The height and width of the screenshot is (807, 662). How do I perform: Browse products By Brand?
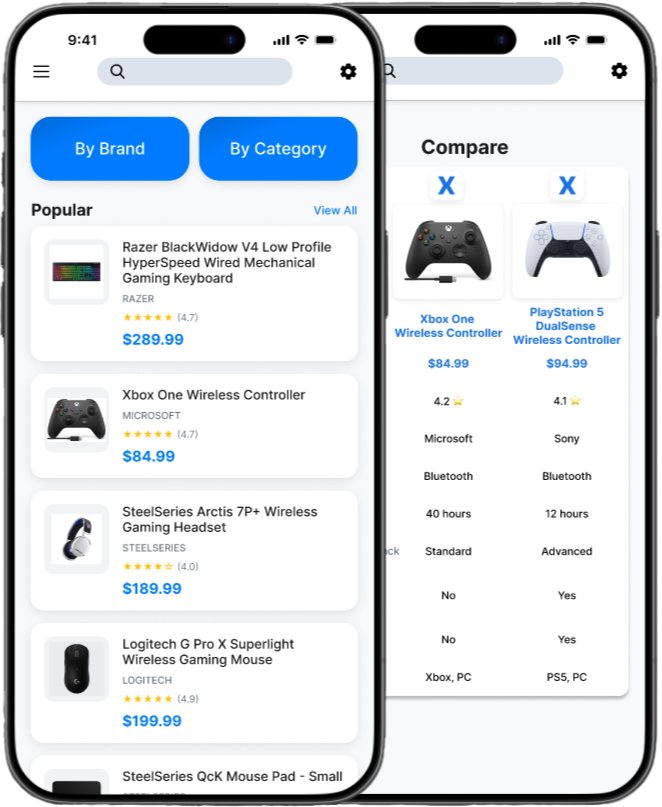pyautogui.click(x=110, y=149)
